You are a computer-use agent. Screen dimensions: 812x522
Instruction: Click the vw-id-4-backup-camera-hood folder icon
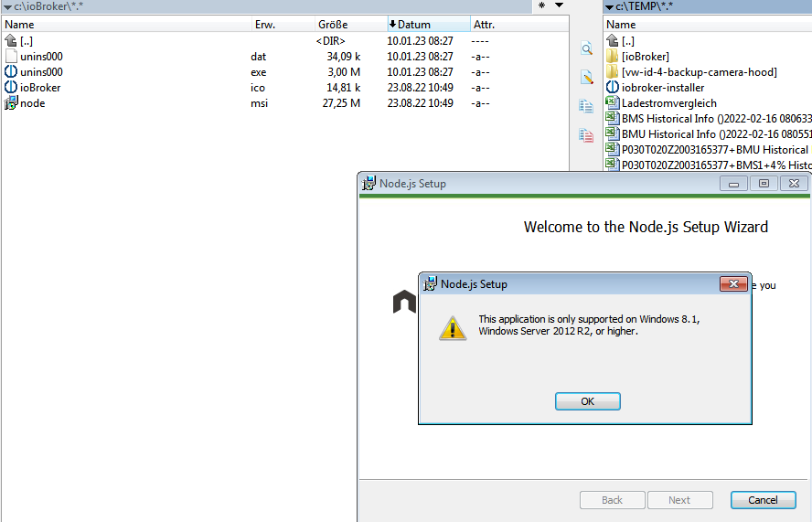pos(613,71)
